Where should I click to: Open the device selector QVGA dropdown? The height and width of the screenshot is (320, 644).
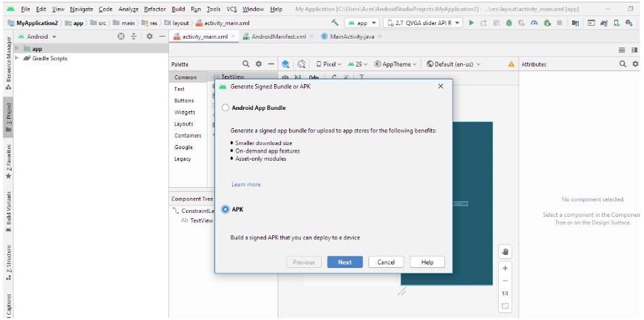click(x=423, y=23)
